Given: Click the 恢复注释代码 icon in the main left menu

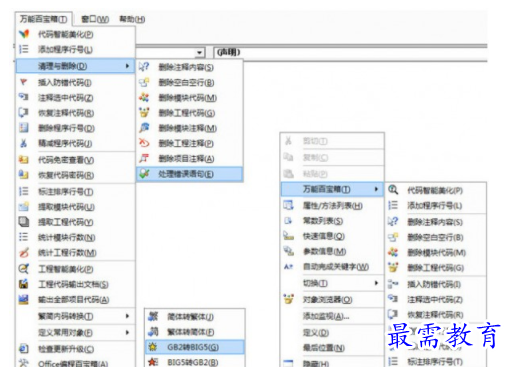Looking at the screenshot, I should (23, 112).
